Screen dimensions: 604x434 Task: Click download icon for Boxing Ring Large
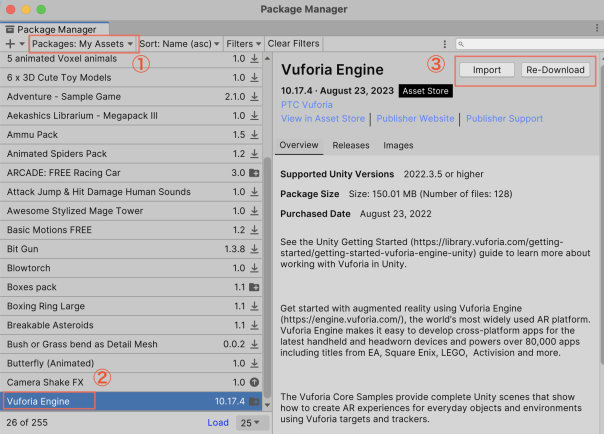254,306
